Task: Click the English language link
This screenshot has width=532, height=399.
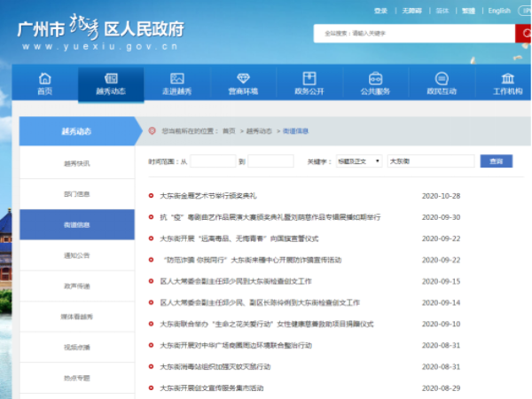Action: [499, 11]
